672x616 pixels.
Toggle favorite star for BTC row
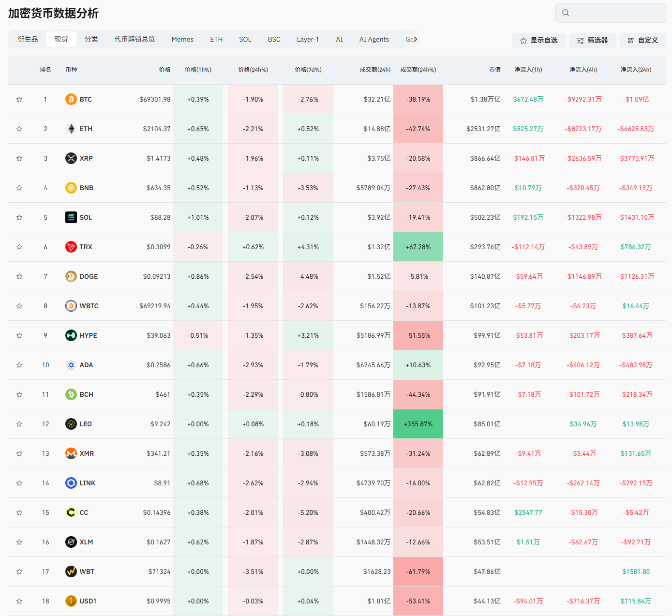tap(19, 99)
